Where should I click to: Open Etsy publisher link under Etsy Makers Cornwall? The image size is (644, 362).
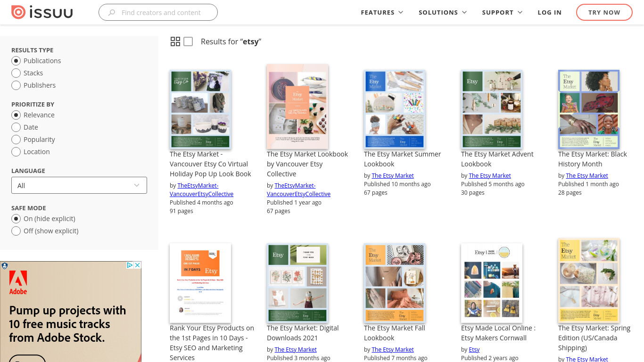pos(474,349)
